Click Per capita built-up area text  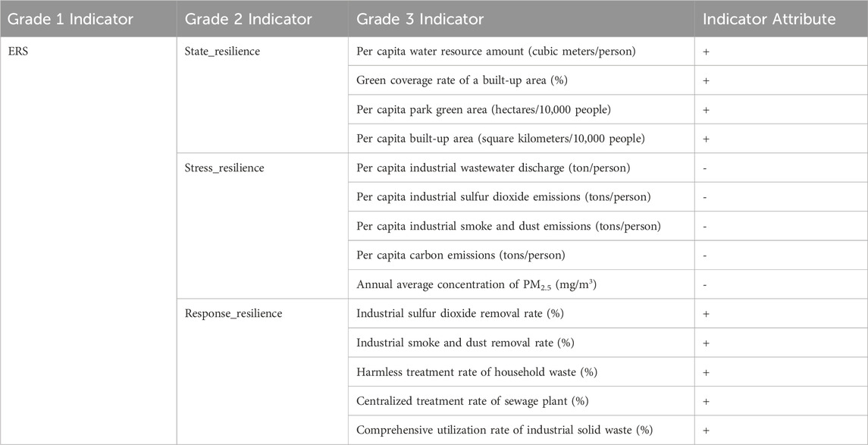click(500, 139)
